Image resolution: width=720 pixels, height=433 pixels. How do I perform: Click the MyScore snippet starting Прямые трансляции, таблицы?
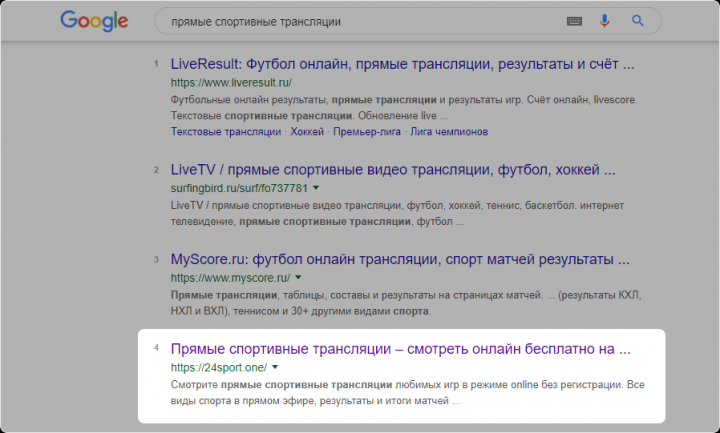406,303
